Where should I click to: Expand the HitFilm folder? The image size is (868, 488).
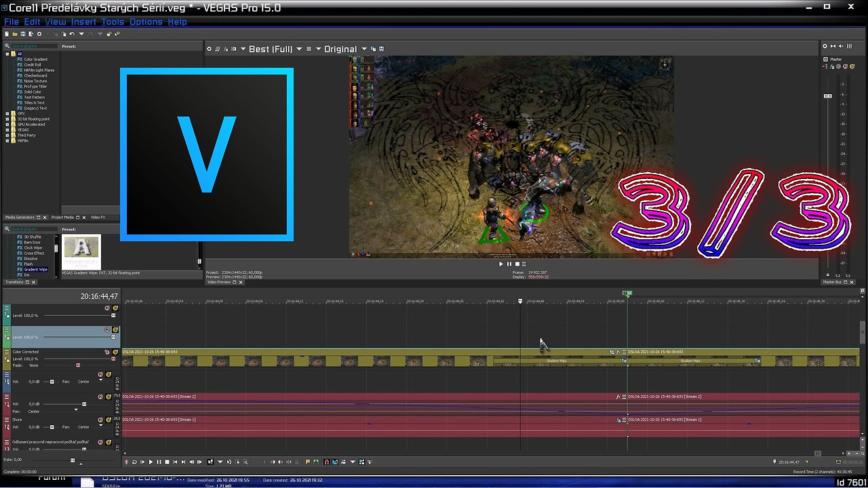(x=7, y=141)
